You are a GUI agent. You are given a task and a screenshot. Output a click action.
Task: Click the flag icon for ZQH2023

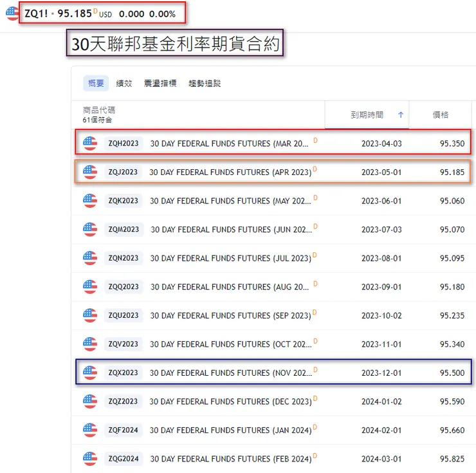pyautogui.click(x=90, y=144)
